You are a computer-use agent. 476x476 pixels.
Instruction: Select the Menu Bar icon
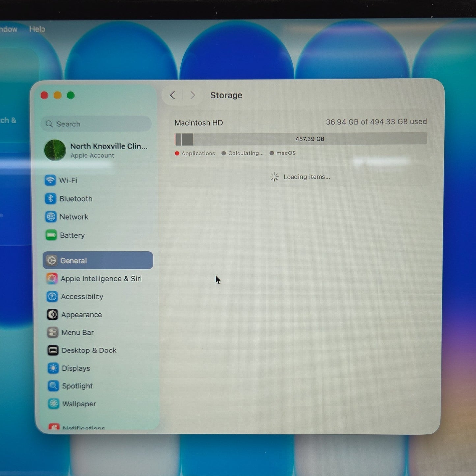click(53, 332)
